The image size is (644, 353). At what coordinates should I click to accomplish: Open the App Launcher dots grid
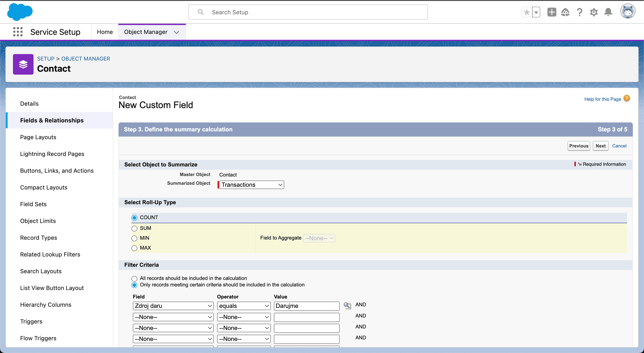pos(18,32)
